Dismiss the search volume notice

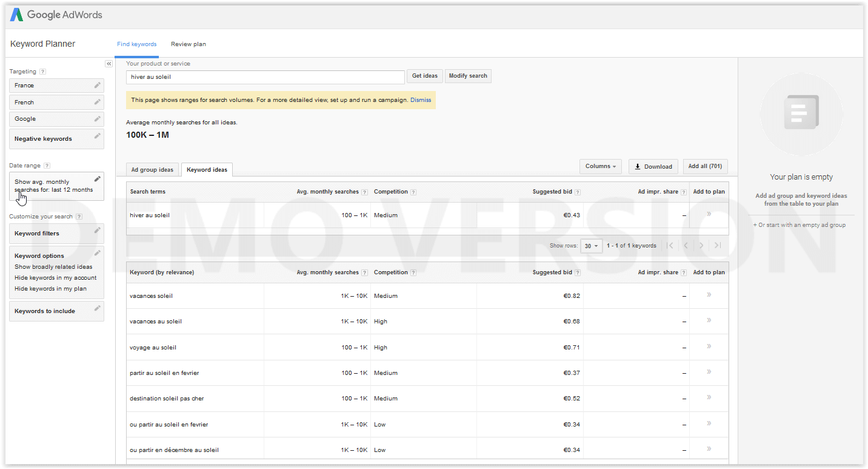tap(421, 100)
